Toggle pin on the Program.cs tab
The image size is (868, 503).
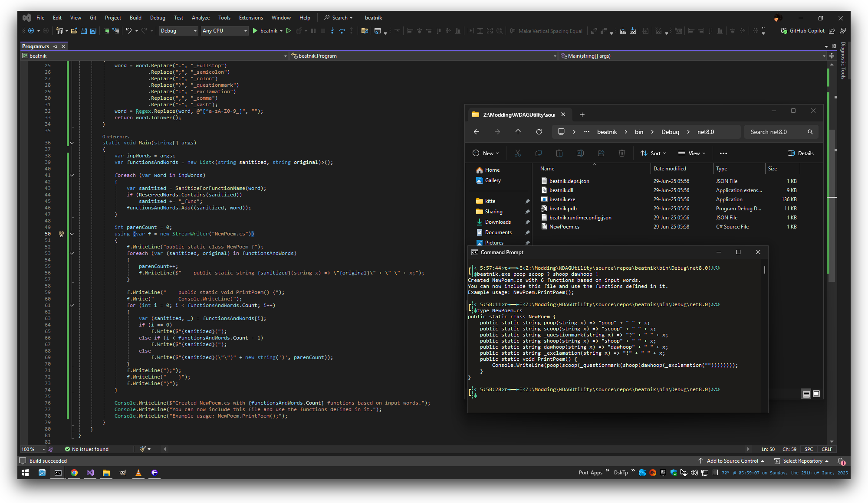(x=56, y=46)
